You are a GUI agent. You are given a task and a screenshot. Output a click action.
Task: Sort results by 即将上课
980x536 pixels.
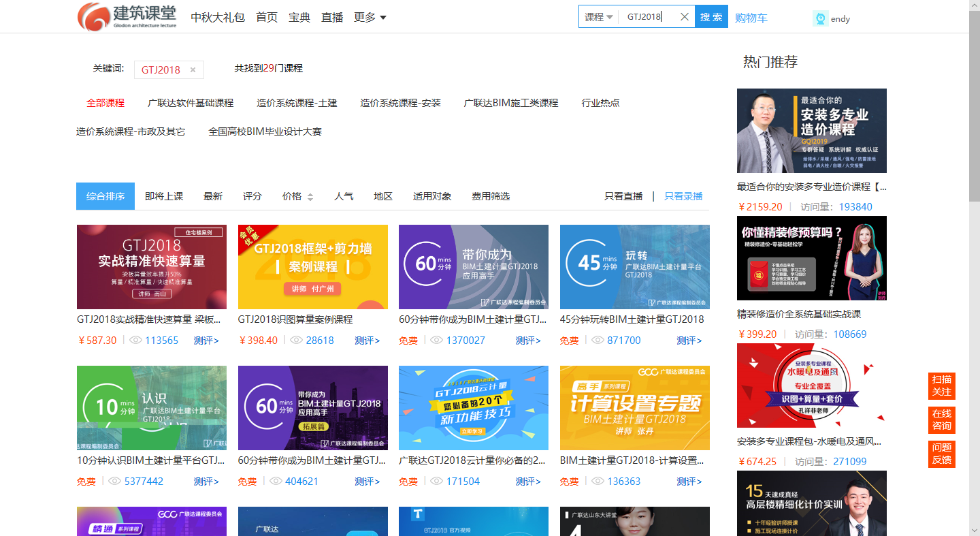164,196
